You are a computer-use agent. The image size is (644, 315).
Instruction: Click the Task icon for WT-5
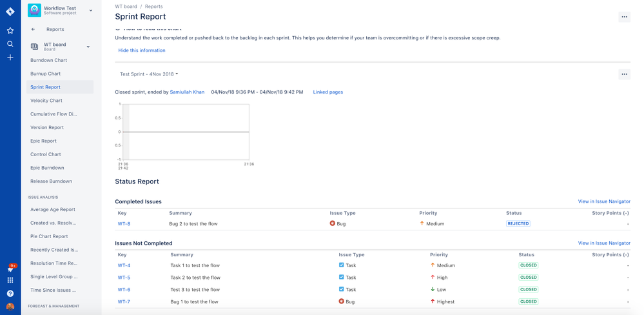(341, 277)
